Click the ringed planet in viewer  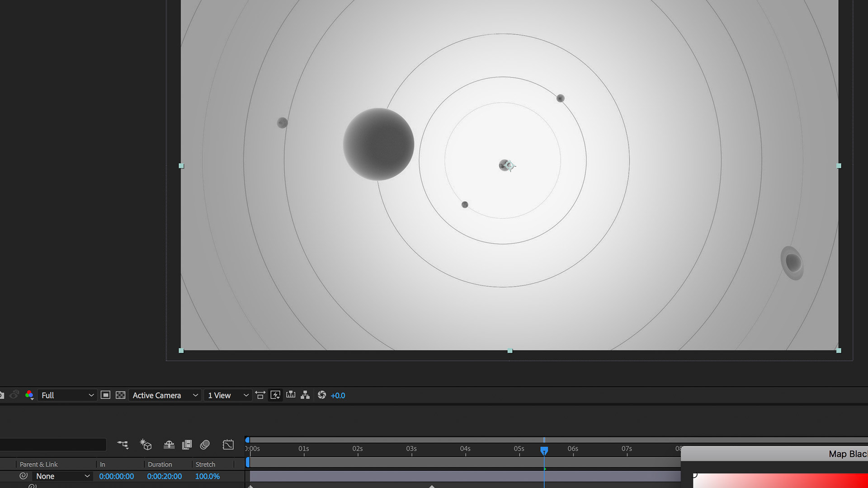coord(792,263)
